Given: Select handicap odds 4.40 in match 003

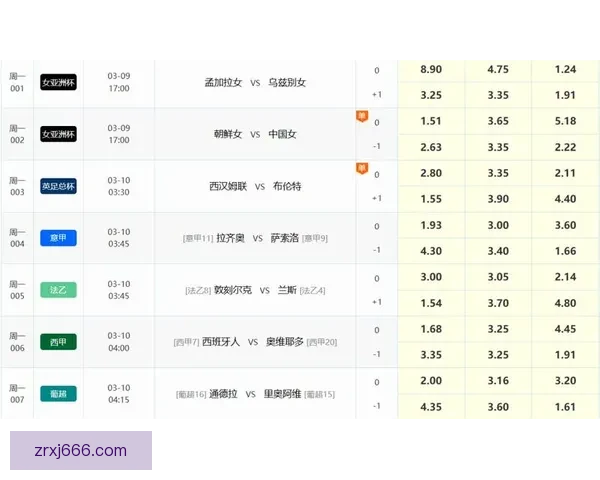Looking at the screenshot, I should click(x=566, y=199).
